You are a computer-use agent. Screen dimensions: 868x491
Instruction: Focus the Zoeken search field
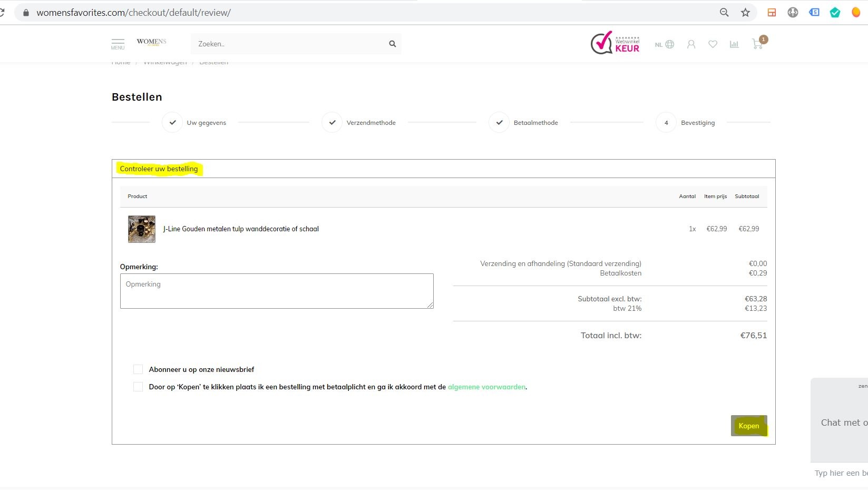(289, 44)
